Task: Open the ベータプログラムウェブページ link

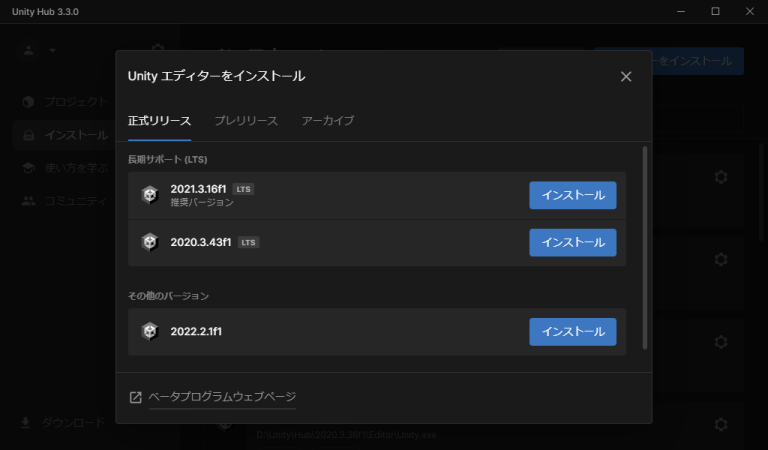Action: [x=222, y=397]
